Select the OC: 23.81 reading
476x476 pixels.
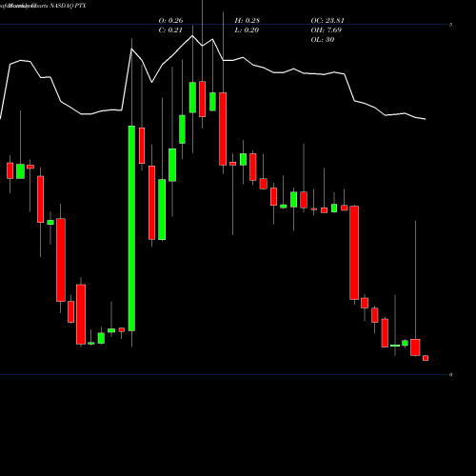click(327, 20)
